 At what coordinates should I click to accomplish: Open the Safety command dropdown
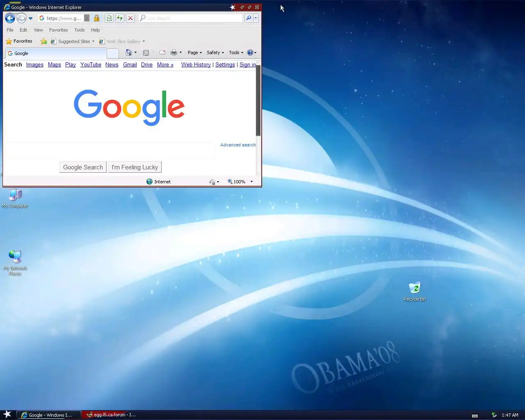coord(215,52)
